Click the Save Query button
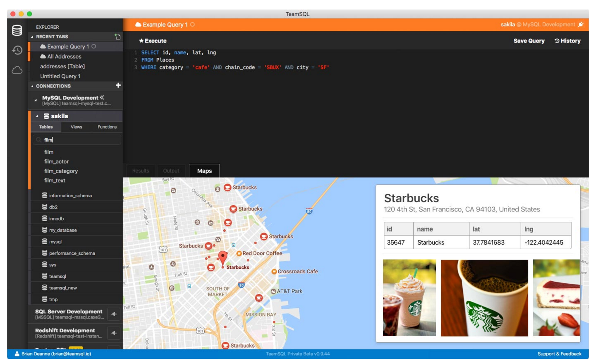The width and height of the screenshot is (599, 364). pyautogui.click(x=529, y=41)
